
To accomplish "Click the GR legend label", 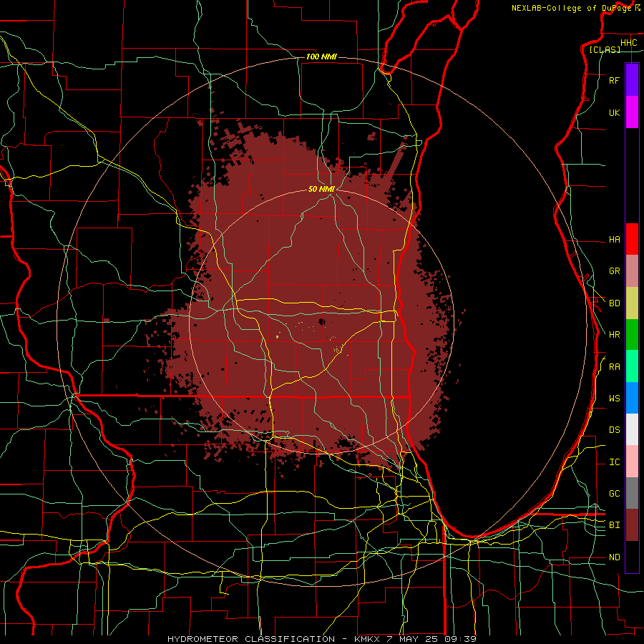I will click(x=614, y=271).
